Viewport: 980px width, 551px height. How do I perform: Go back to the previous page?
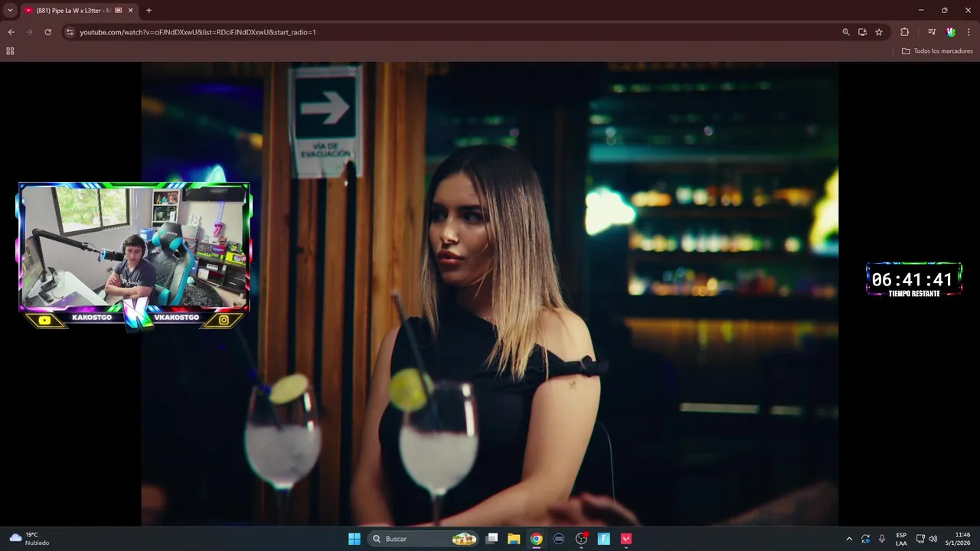click(11, 32)
